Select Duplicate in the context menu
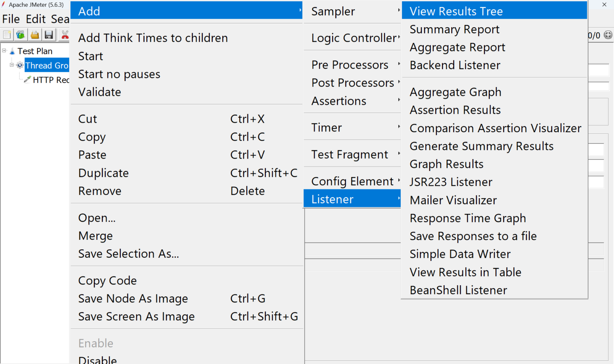Screen dimensions: 614x364 (103, 173)
